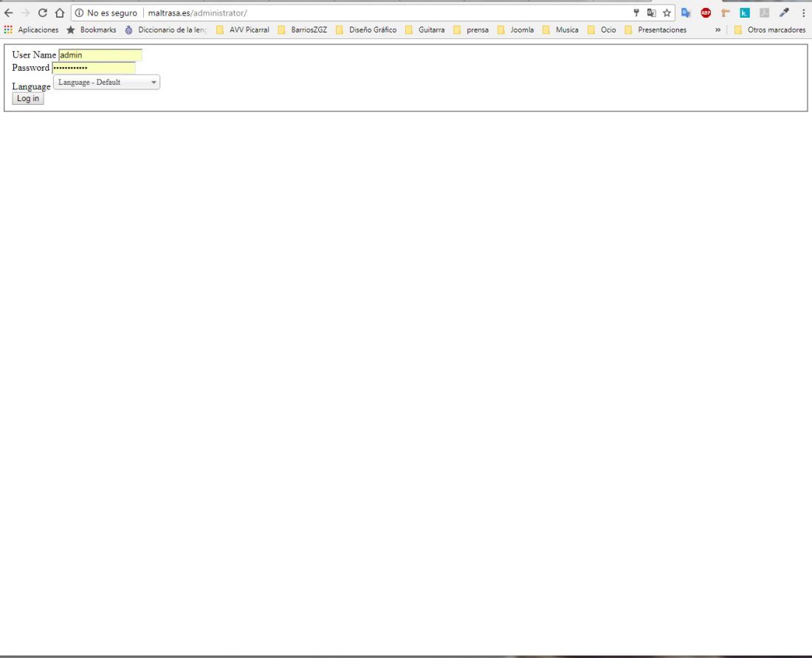
Task: Open Adblock Plus extension
Action: pos(706,13)
